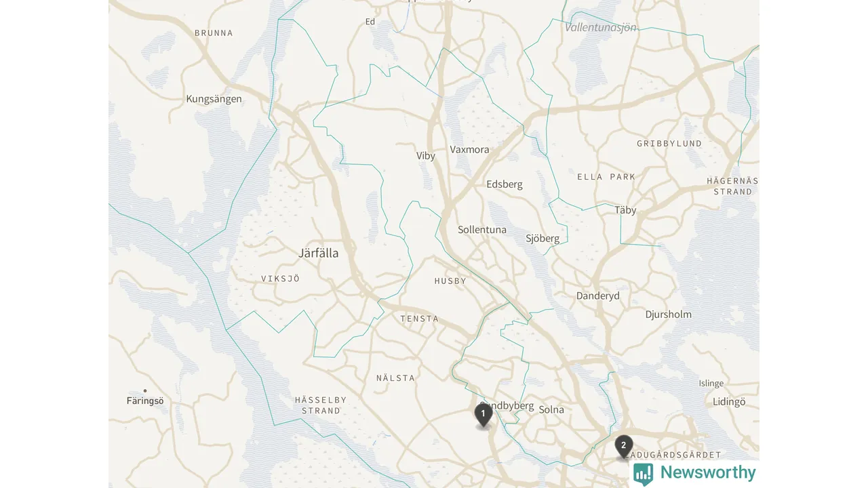The height and width of the screenshot is (488, 868).
Task: Click the Vaxmora place label
Action: point(469,150)
